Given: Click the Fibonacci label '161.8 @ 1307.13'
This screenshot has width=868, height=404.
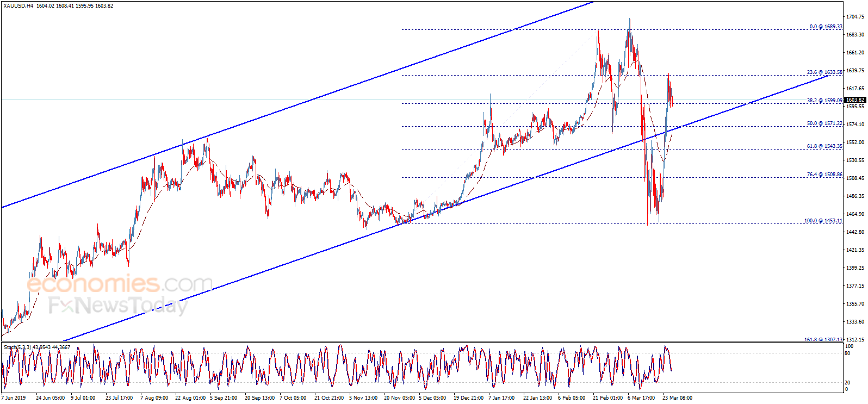Looking at the screenshot, I should [823, 339].
